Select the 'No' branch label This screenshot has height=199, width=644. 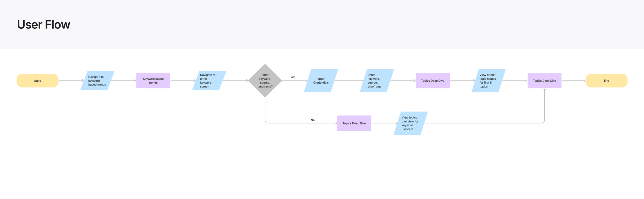(313, 120)
